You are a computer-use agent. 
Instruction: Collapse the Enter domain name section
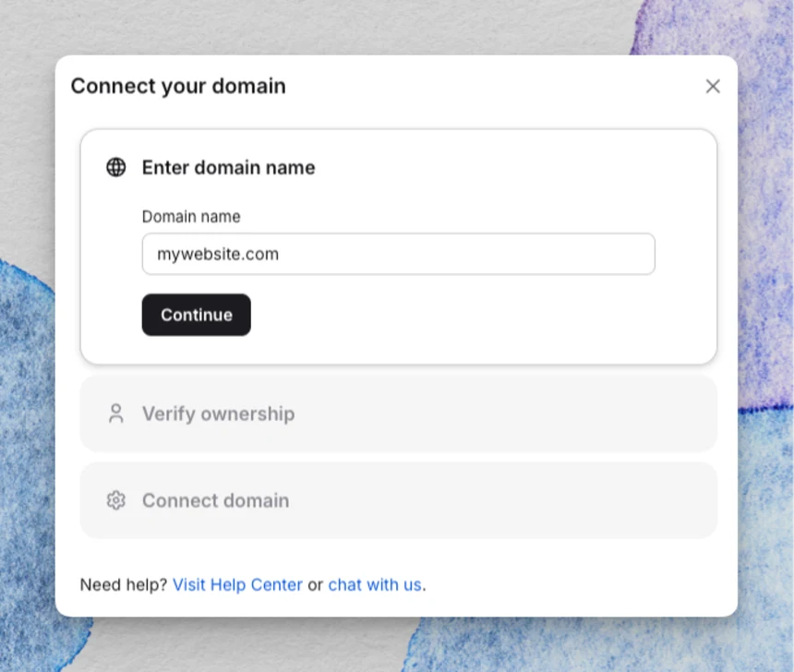click(x=228, y=167)
